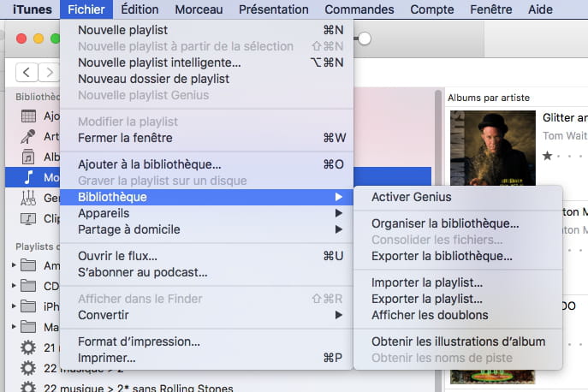Choose Format d'impression…
The width and height of the screenshot is (588, 392).
(206, 342)
